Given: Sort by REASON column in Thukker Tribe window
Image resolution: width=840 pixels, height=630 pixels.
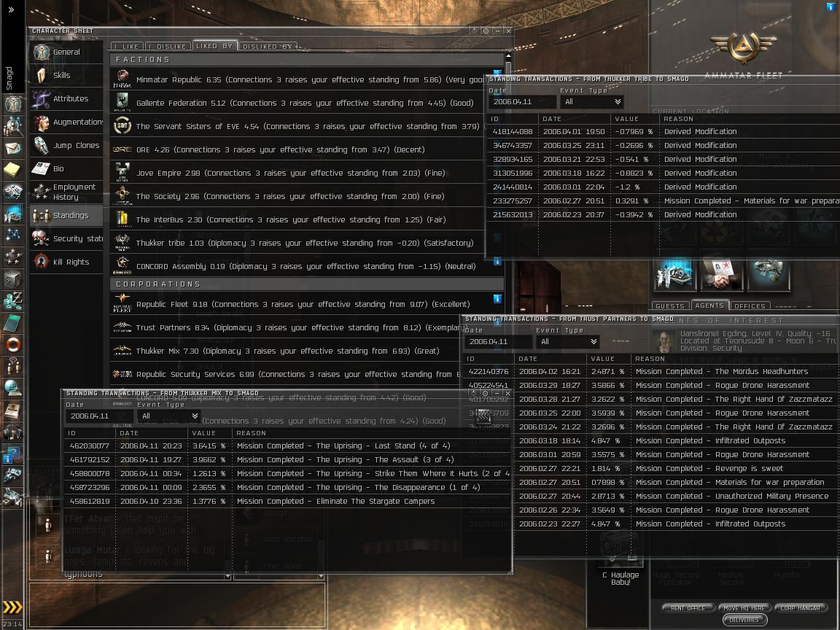Looking at the screenshot, I should (x=750, y=119).
